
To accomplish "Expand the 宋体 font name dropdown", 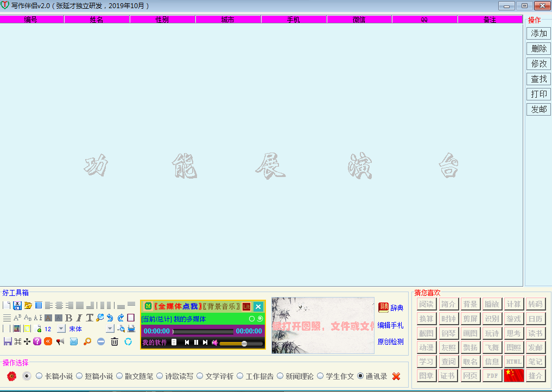I will pyautogui.click(x=110, y=329).
